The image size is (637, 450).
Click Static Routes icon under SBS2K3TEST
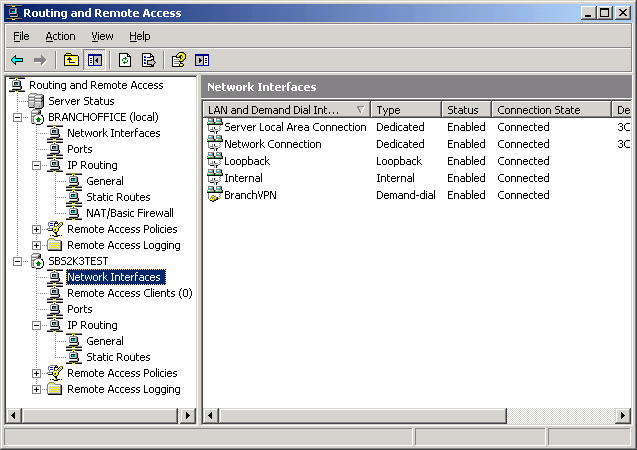[x=74, y=357]
